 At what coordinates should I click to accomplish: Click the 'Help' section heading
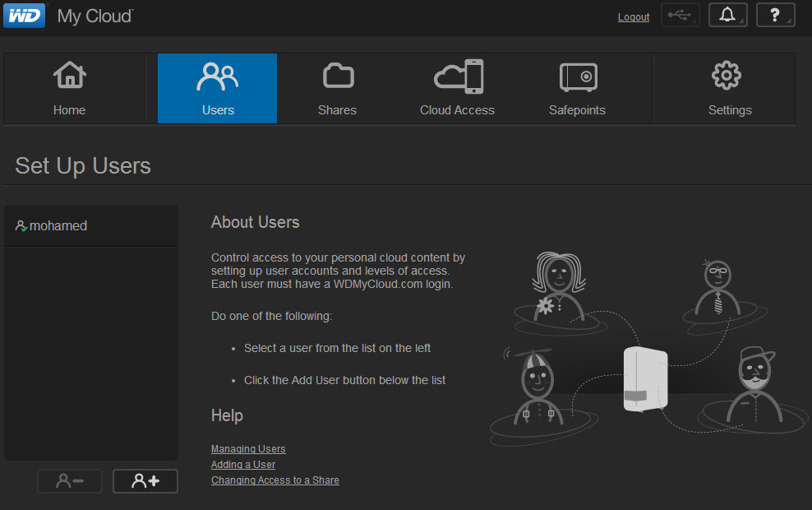227,415
